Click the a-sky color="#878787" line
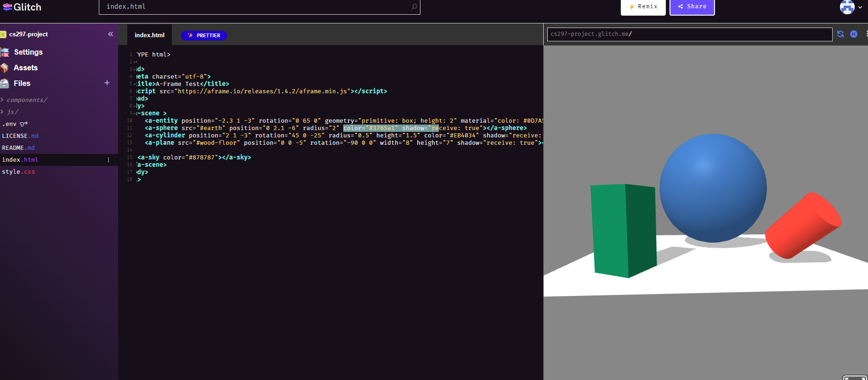The width and height of the screenshot is (868, 380). [x=194, y=158]
